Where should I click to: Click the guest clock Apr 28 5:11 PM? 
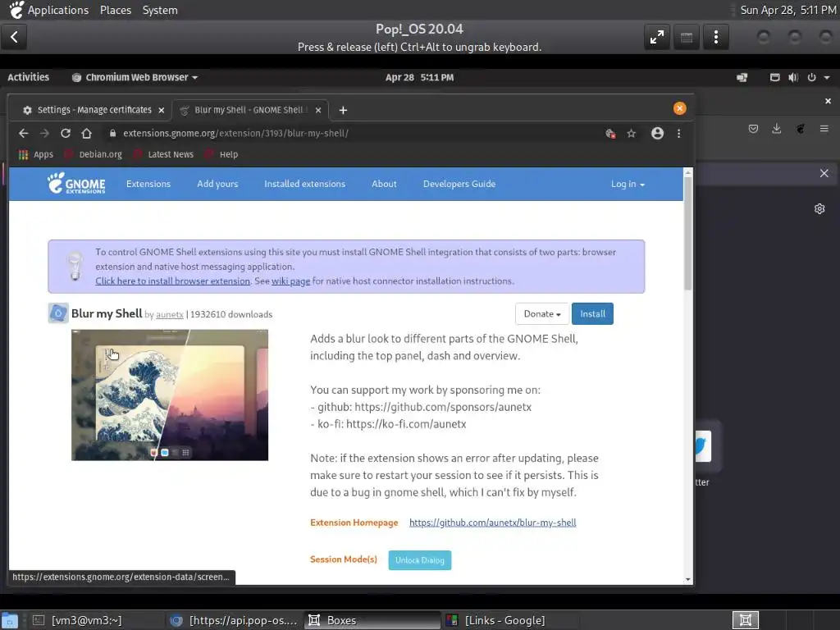[419, 77]
